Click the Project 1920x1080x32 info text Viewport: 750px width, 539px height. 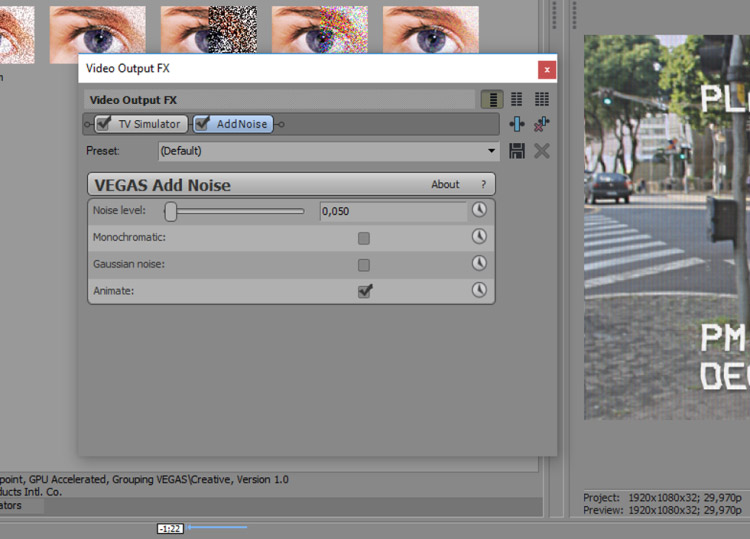pyautogui.click(x=662, y=498)
